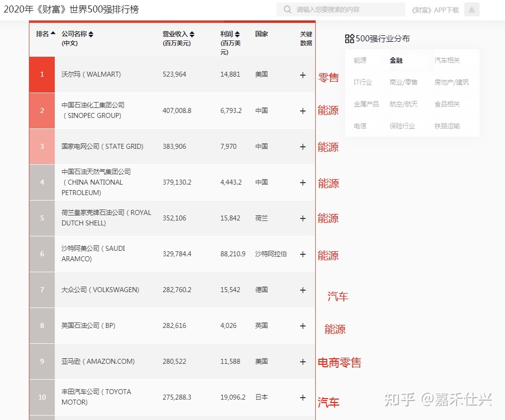
Task: Click the rank 1 red cell
Action: [42, 75]
